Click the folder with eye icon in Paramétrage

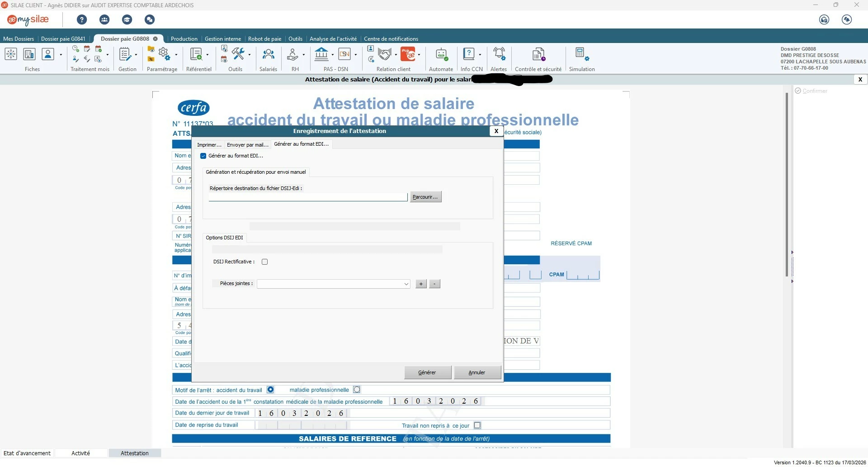point(151,49)
